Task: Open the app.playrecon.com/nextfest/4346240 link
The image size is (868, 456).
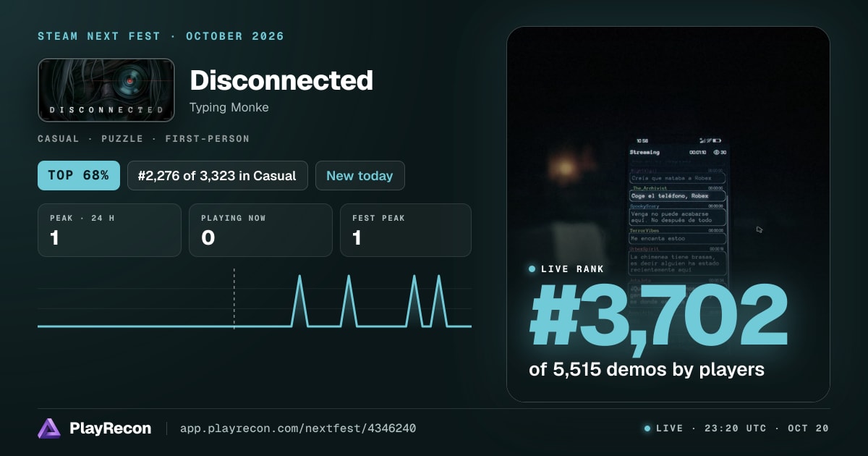Action: 298,428
